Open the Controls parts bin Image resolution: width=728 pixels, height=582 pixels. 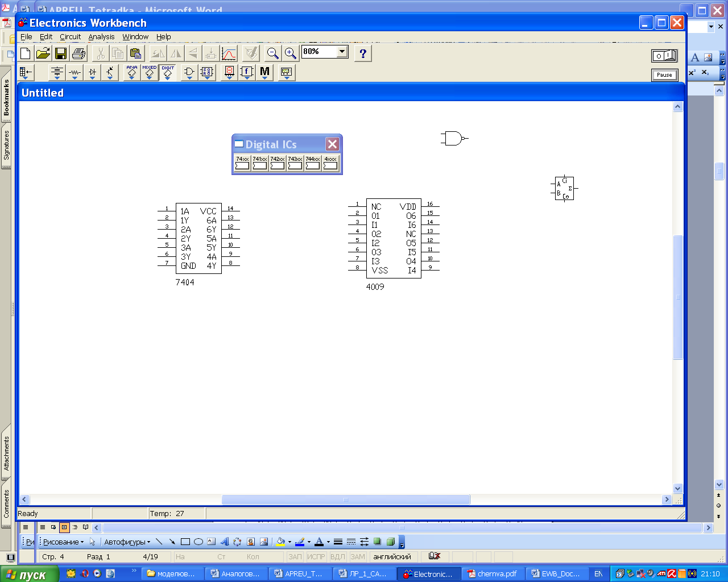coord(247,72)
